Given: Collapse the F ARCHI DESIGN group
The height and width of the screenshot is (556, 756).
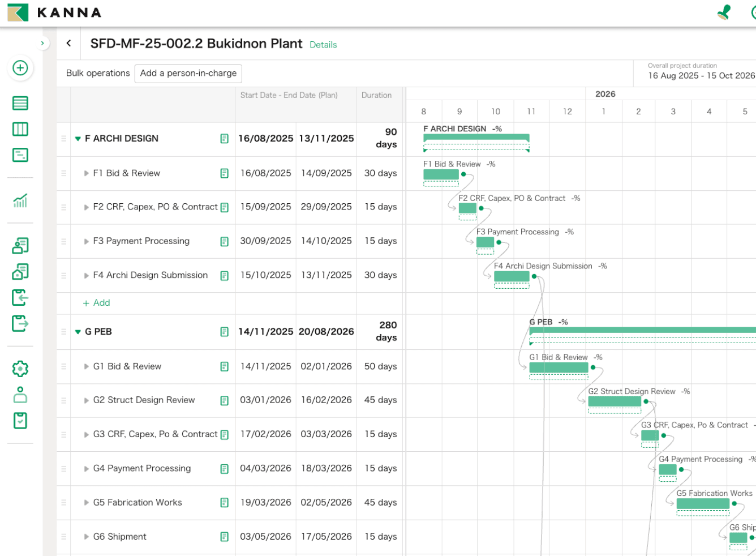Looking at the screenshot, I should (78, 139).
